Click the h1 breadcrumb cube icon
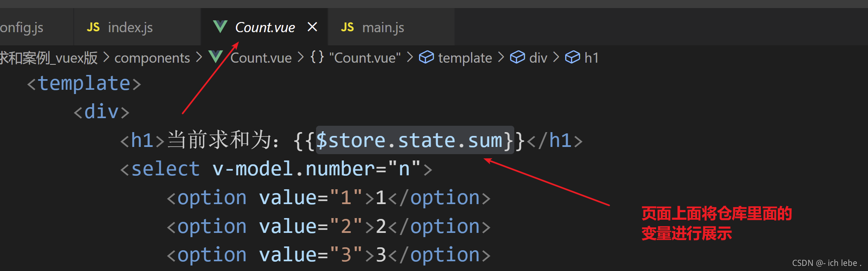Viewport: 868px width, 271px height. pos(572,57)
